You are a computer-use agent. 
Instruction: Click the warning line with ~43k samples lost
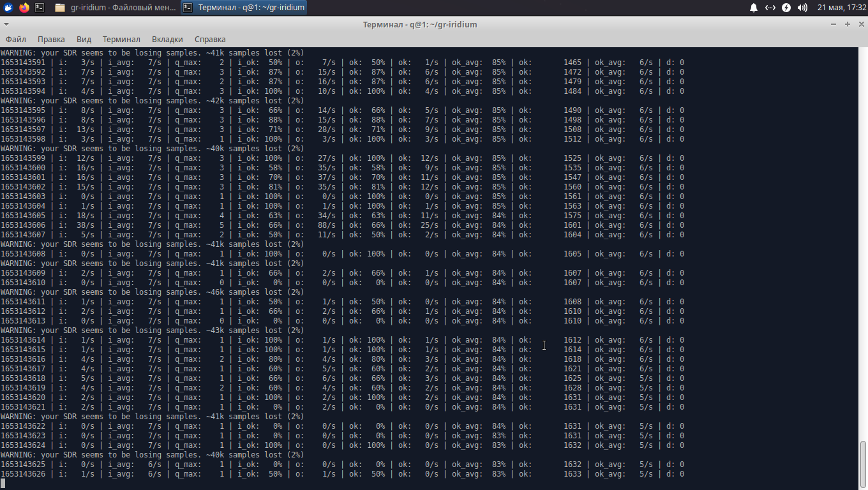(152, 330)
